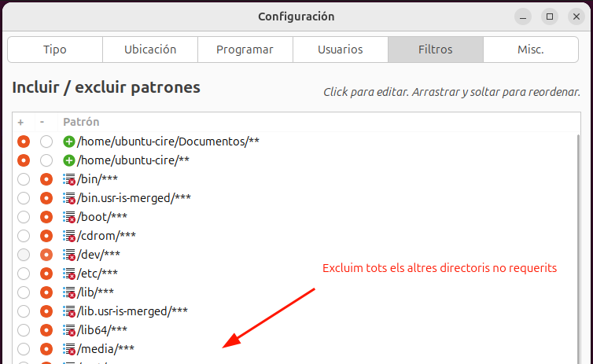593x364 pixels.
Task: Click the exclude icon beside /boot/***
Action: [69, 217]
